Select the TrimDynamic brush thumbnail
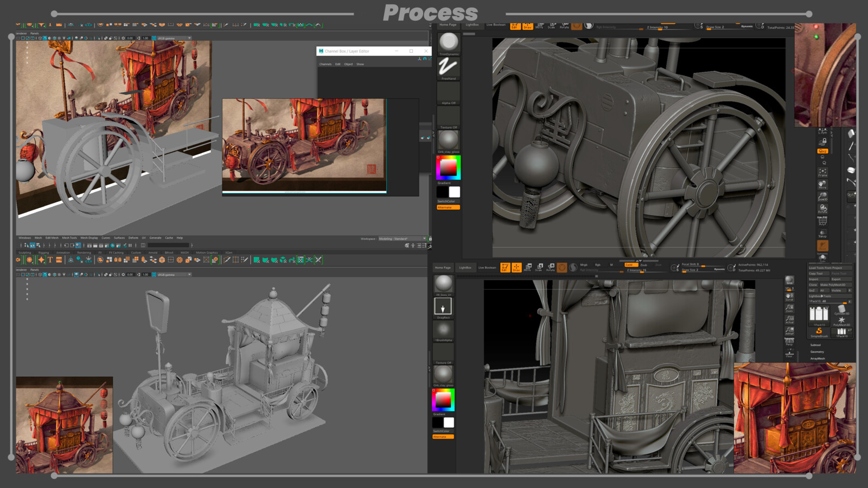Screen dimensions: 868x488 449,43
